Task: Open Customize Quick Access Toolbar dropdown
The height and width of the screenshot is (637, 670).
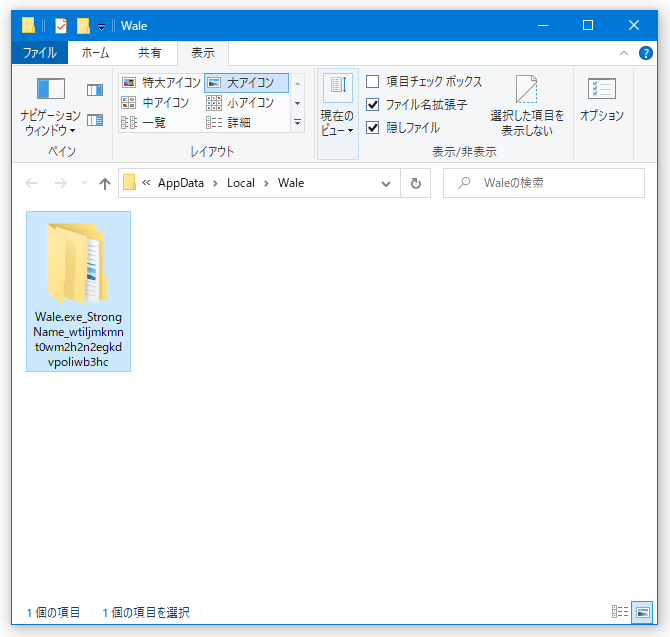Action: (101, 26)
